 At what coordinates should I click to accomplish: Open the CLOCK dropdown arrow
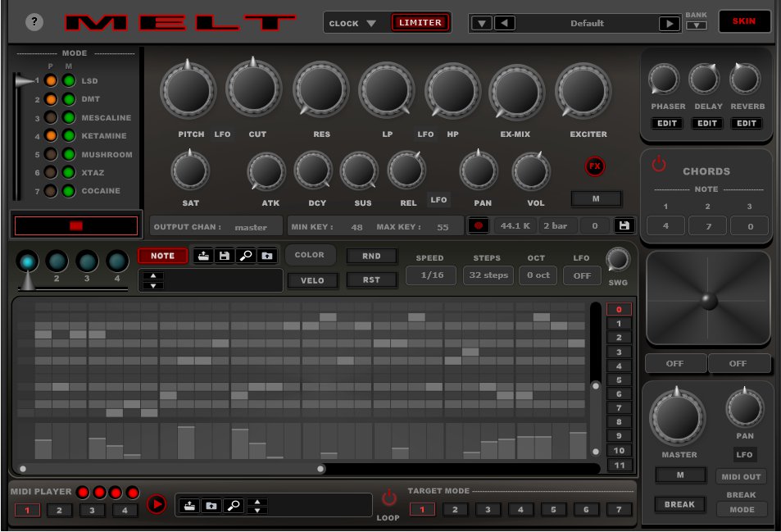[x=371, y=24]
